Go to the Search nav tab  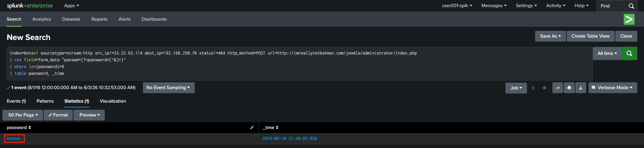14,19
